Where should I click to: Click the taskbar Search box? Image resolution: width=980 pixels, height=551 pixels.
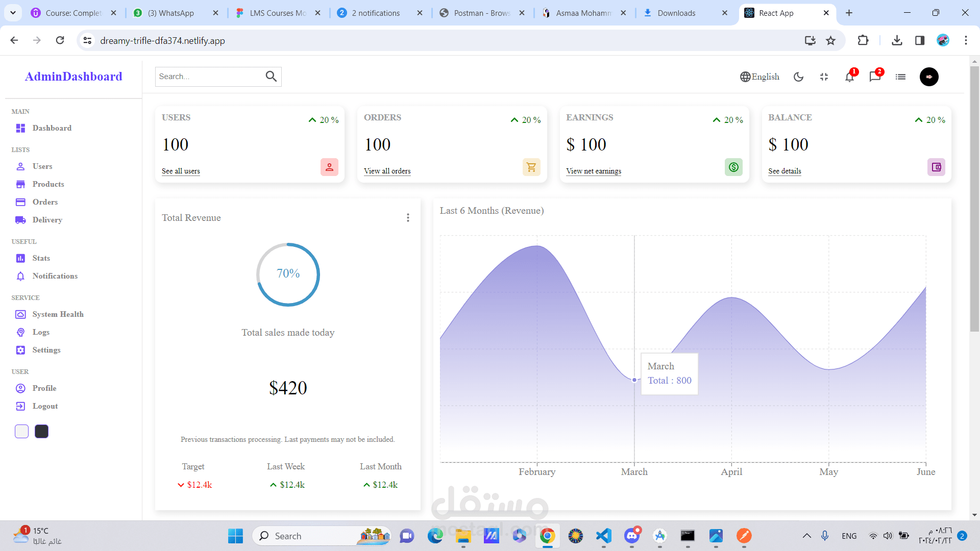[x=322, y=536]
